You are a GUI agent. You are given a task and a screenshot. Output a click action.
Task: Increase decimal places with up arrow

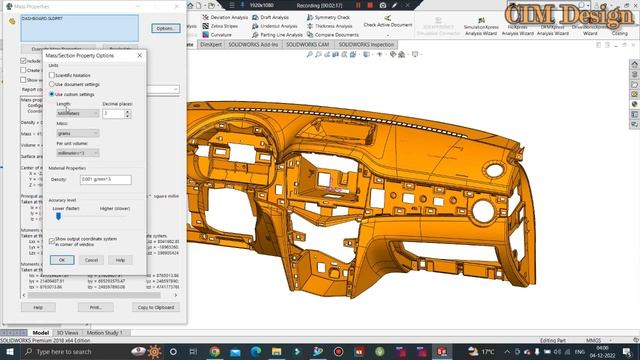point(128,111)
